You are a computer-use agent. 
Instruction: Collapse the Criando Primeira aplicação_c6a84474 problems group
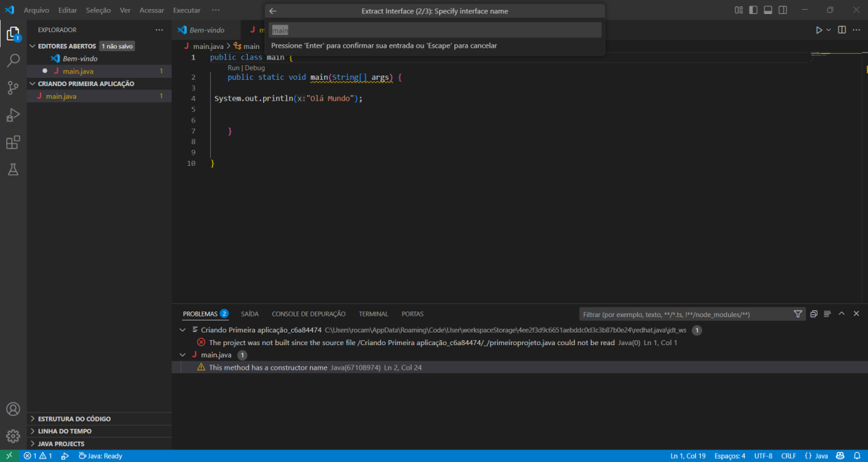pyautogui.click(x=183, y=330)
